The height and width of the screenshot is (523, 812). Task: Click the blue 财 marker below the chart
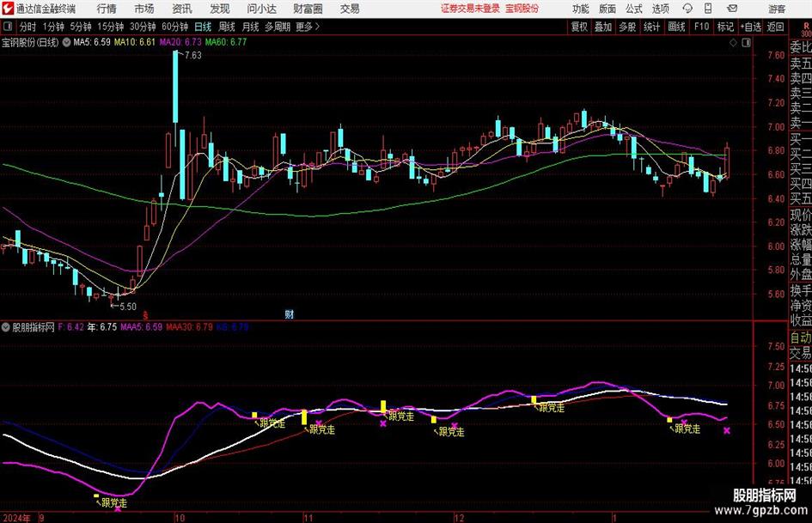click(x=290, y=313)
